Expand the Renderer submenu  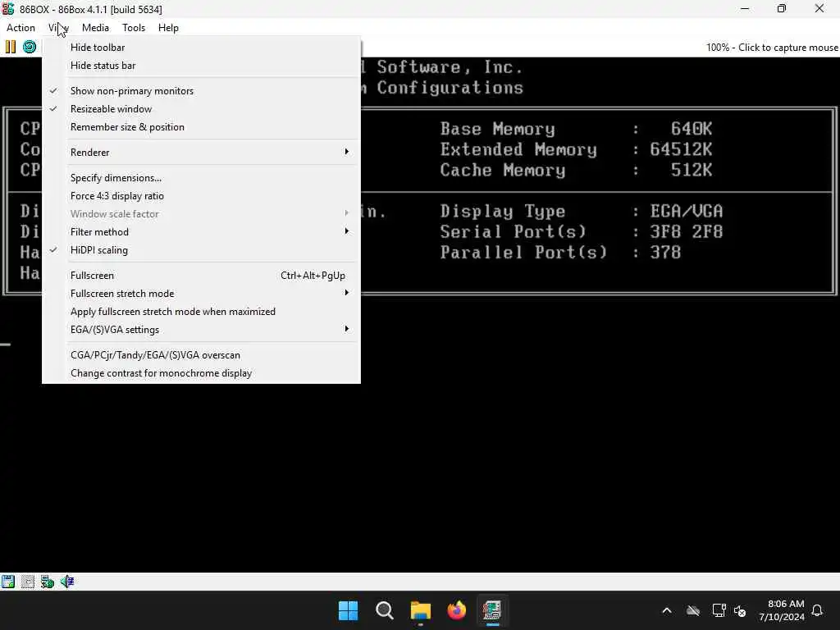tap(201, 152)
